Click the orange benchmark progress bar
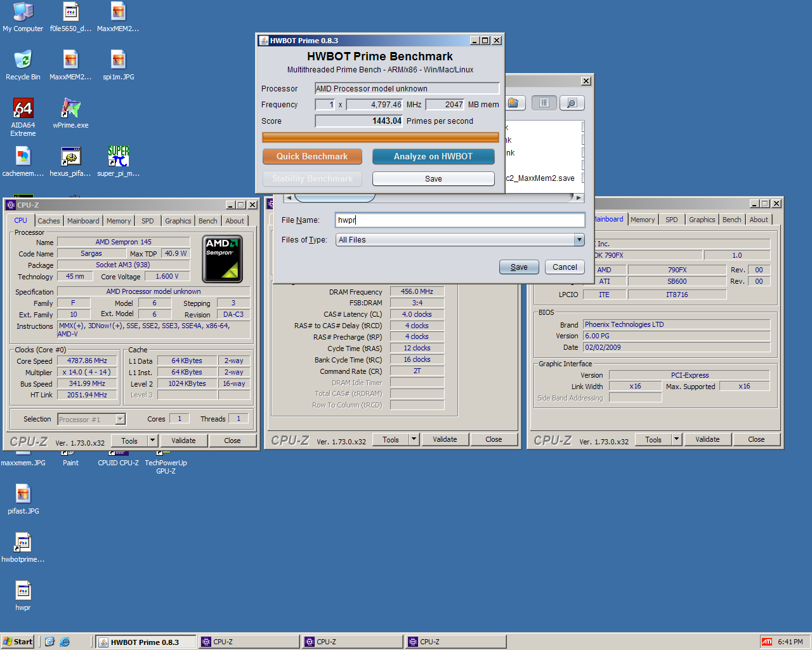This screenshot has height=650, width=812. click(x=381, y=137)
